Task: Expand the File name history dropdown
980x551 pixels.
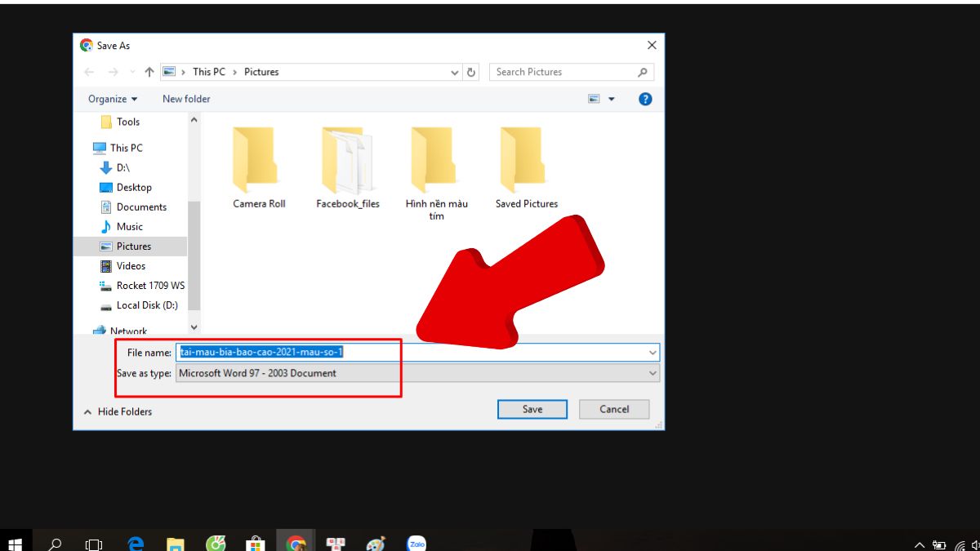Action: tap(653, 353)
